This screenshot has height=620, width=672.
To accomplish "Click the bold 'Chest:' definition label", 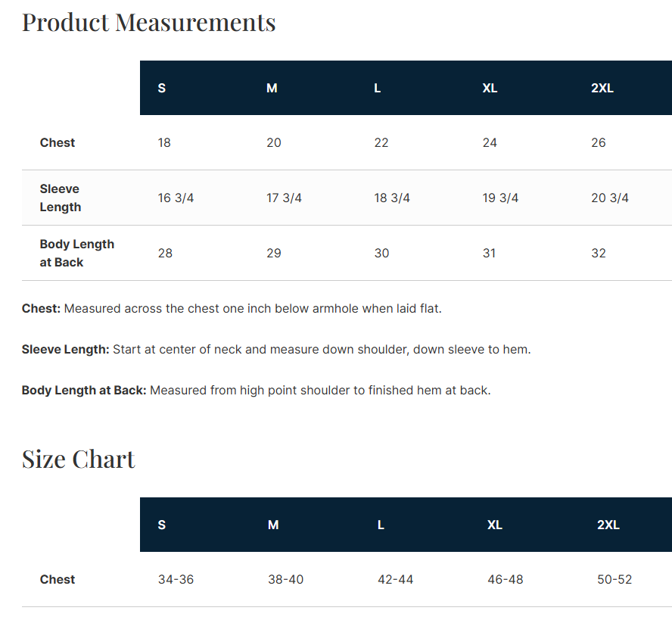I will (41, 309).
